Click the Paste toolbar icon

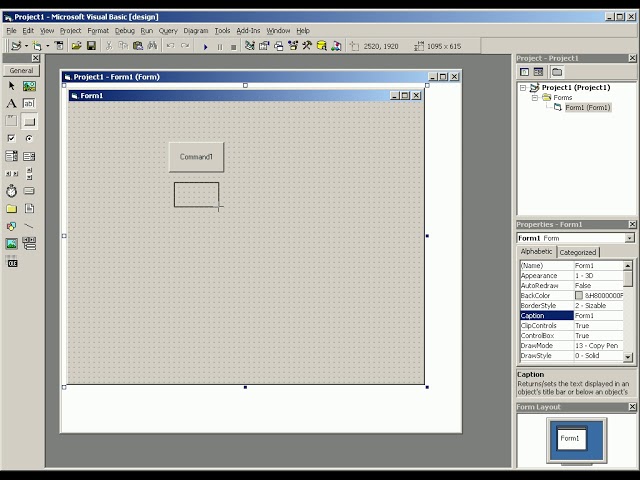pyautogui.click(x=138, y=46)
